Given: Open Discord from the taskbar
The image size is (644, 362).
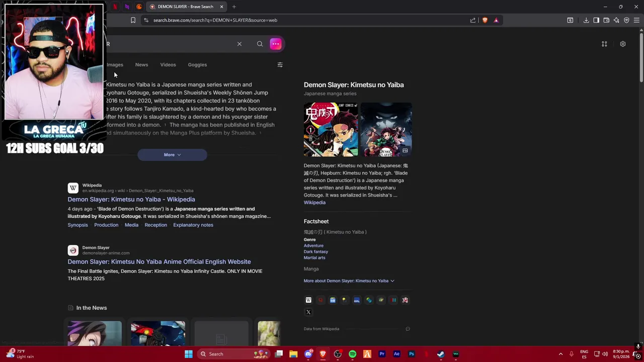Looking at the screenshot, I should 308,354.
